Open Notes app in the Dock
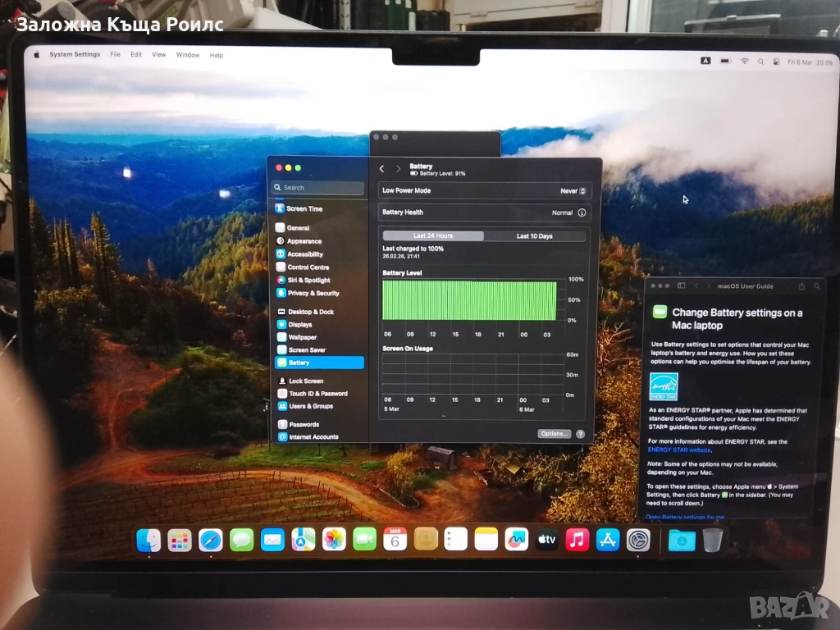 (x=486, y=539)
